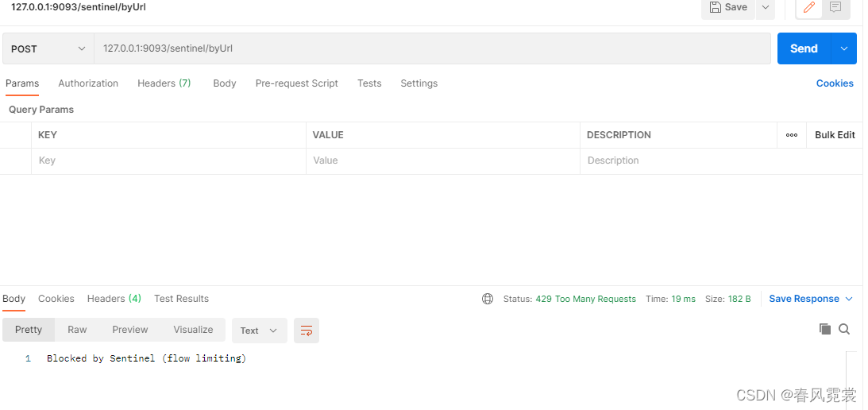Screen dimensions: 868x410
Task: Open the Save options dropdown arrow
Action: click(x=766, y=8)
